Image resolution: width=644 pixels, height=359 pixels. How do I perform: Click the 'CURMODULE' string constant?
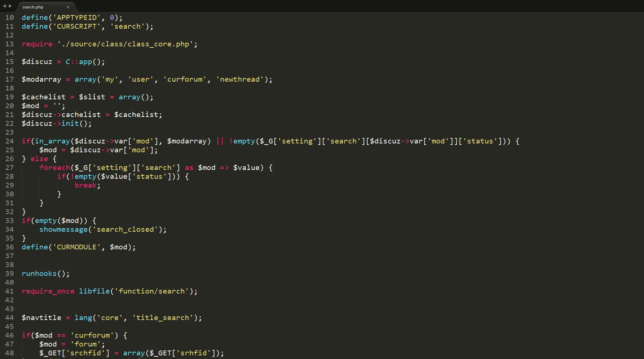(76, 247)
